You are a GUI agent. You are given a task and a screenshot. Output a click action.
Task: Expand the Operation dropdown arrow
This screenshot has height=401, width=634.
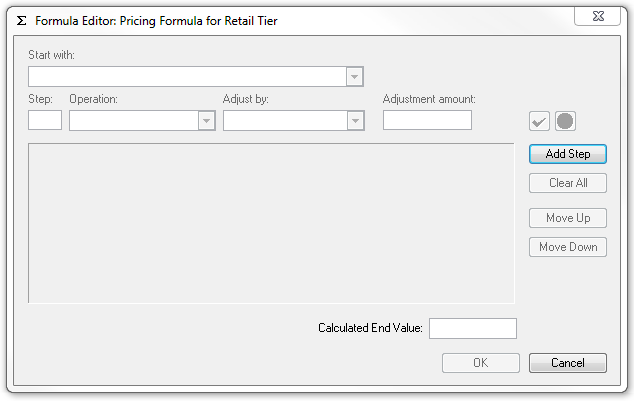click(206, 121)
